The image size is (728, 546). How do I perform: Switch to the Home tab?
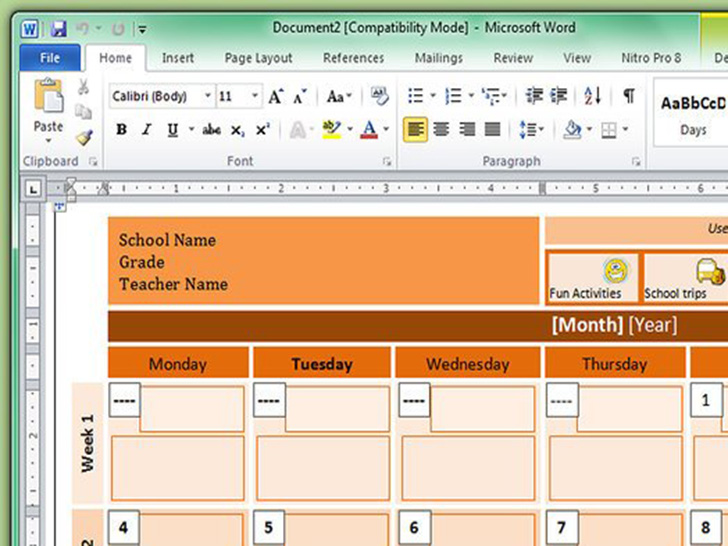(115, 58)
